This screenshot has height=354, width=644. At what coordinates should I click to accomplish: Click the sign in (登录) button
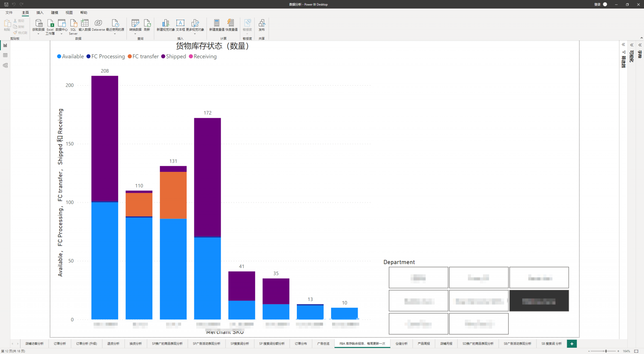[597, 4]
